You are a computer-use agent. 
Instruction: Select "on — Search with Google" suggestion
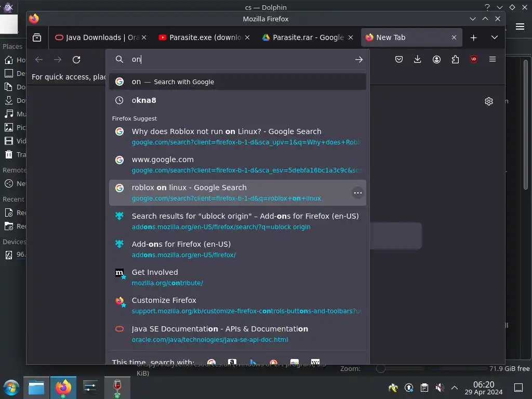[x=237, y=82]
